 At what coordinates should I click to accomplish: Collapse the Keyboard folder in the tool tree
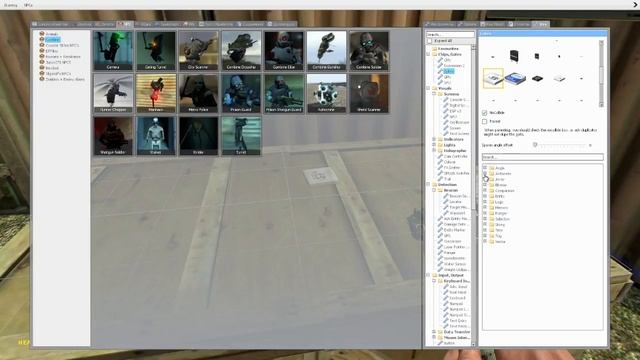pyautogui.click(x=434, y=281)
